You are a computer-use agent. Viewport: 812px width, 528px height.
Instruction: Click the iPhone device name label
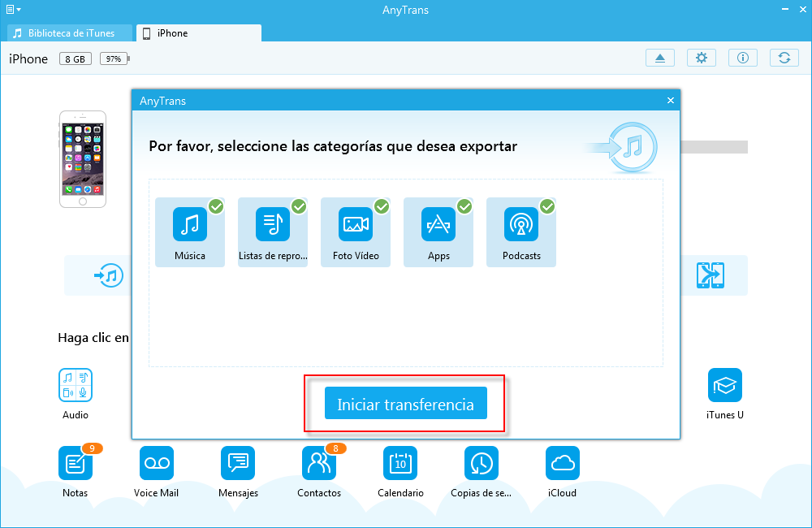tap(28, 59)
